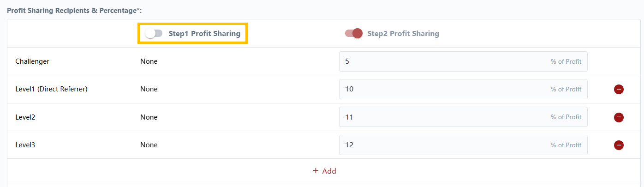The width and height of the screenshot is (644, 187).
Task: Click None value in the Level3 row
Action: [149, 145]
